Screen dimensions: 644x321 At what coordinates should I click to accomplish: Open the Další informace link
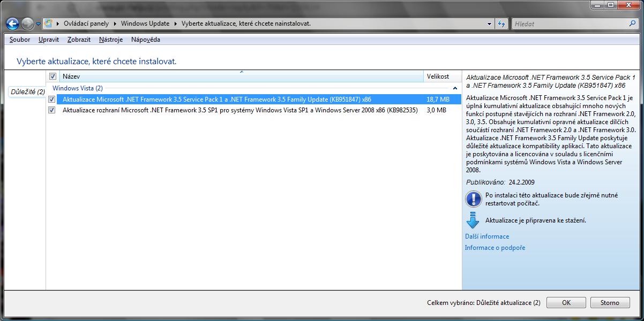point(487,236)
